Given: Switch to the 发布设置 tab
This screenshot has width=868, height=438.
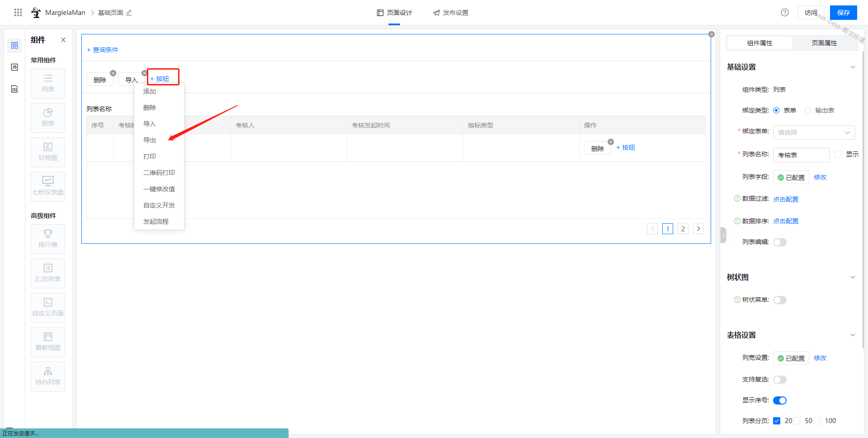Looking at the screenshot, I should point(451,13).
